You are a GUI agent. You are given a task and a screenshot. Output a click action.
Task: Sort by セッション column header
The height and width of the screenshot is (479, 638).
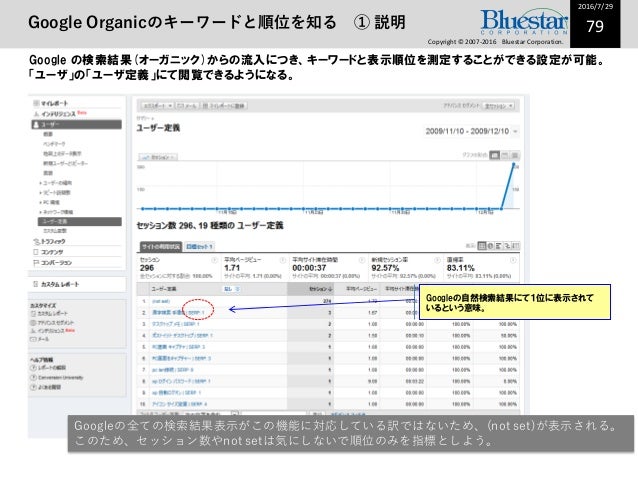[310, 289]
